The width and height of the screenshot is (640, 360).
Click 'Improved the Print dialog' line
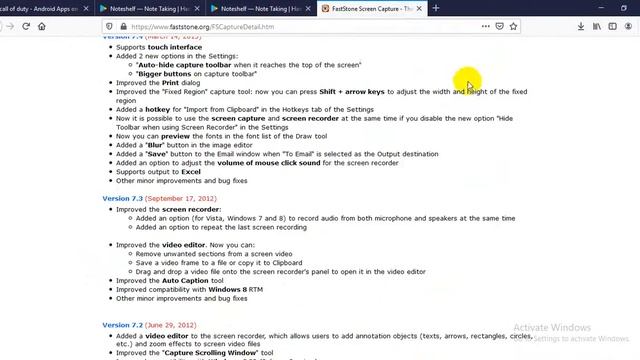coord(158,83)
